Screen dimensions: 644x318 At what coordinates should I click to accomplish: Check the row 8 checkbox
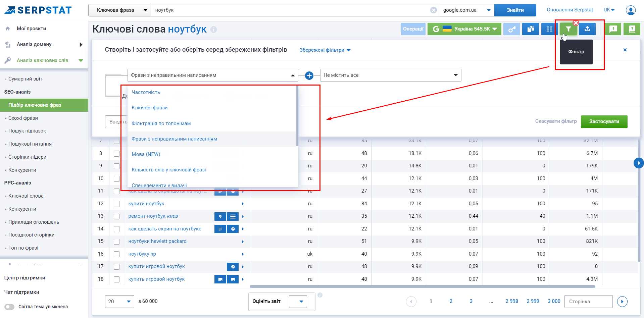coord(116,154)
